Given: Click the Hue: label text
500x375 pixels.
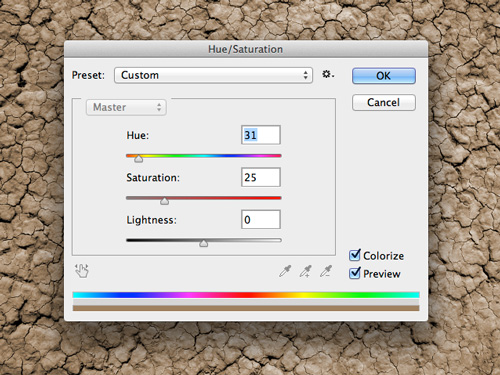Looking at the screenshot, I should coord(138,135).
